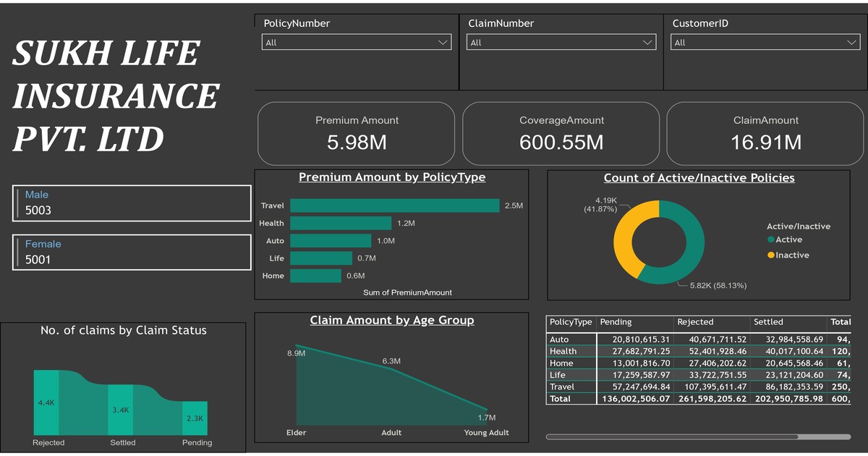868x456 pixels.
Task: Sort table by PolicyType column header
Action: [571, 322]
